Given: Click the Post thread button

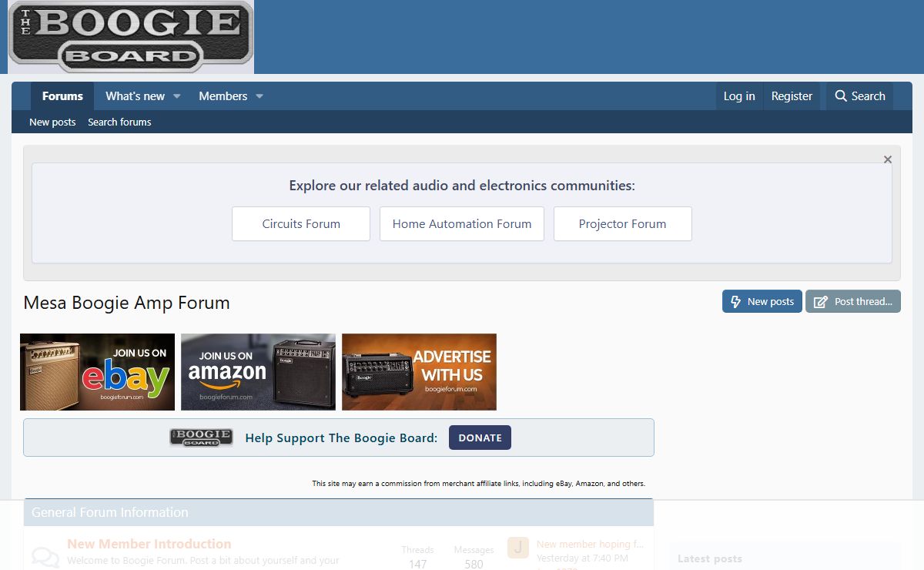Looking at the screenshot, I should 853,301.
